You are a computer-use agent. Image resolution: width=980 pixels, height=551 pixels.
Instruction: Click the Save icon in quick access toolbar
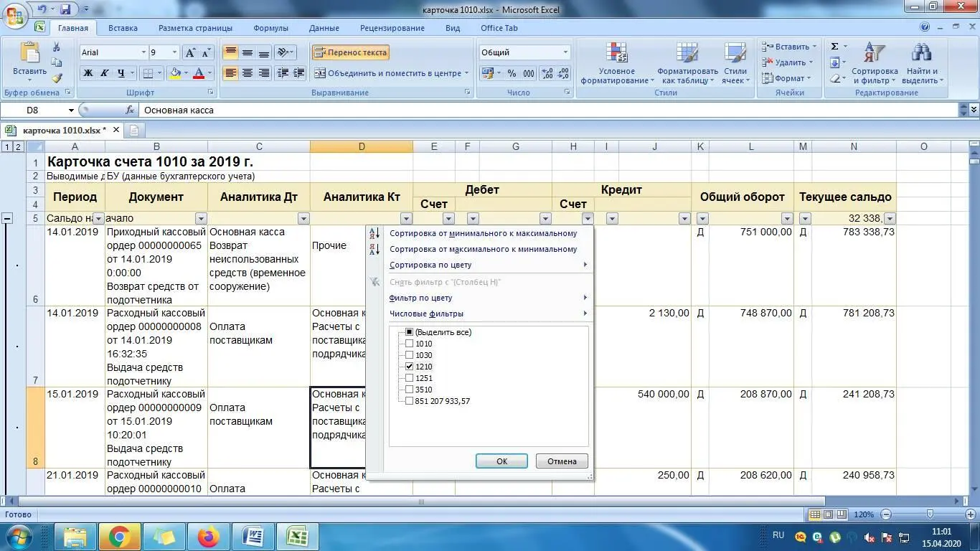point(65,9)
